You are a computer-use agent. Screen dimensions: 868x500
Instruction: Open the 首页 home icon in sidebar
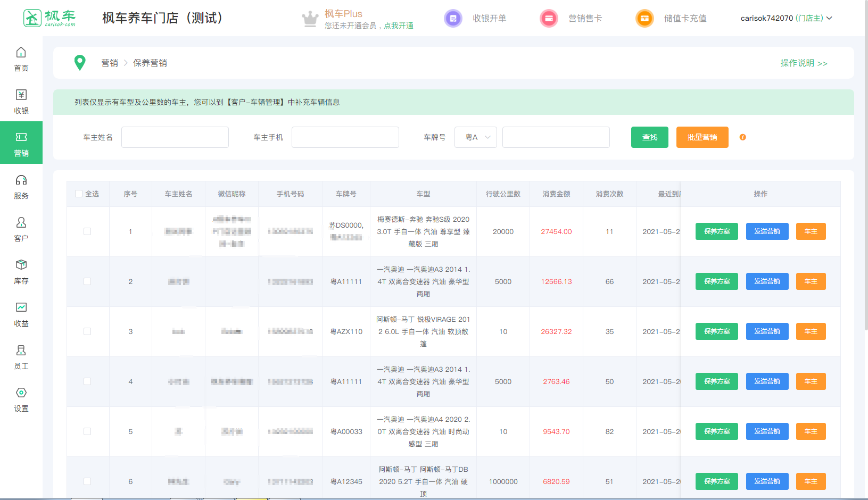pyautogui.click(x=21, y=53)
